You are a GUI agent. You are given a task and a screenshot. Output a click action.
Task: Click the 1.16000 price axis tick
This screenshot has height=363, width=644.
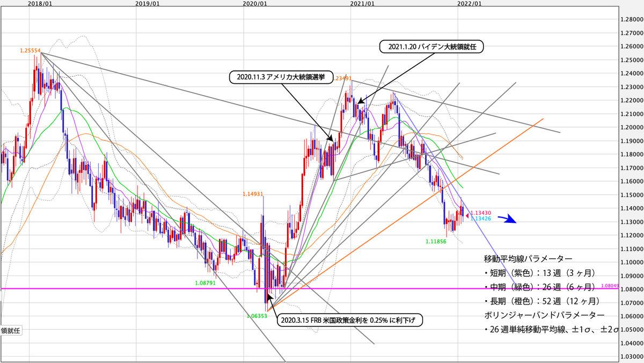pyautogui.click(x=632, y=181)
